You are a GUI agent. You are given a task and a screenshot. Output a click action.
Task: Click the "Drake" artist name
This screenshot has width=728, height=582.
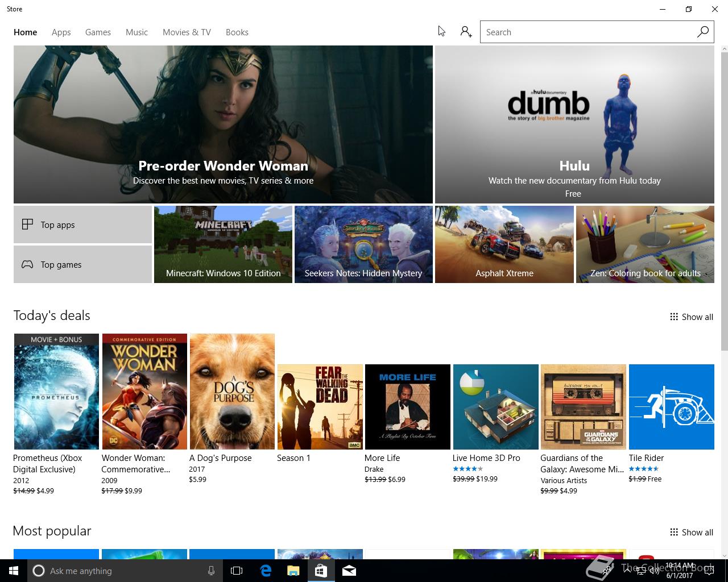tap(374, 469)
